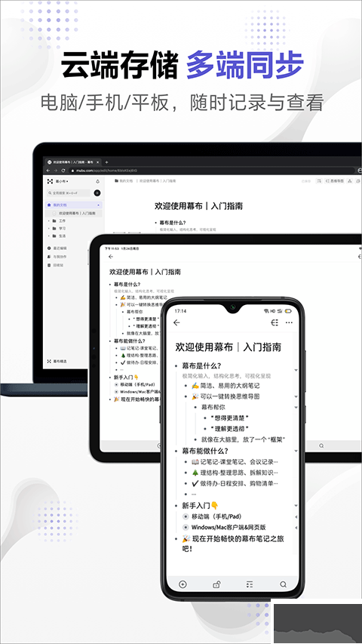Tap 新手入门 heading on the tablet

[127, 377]
